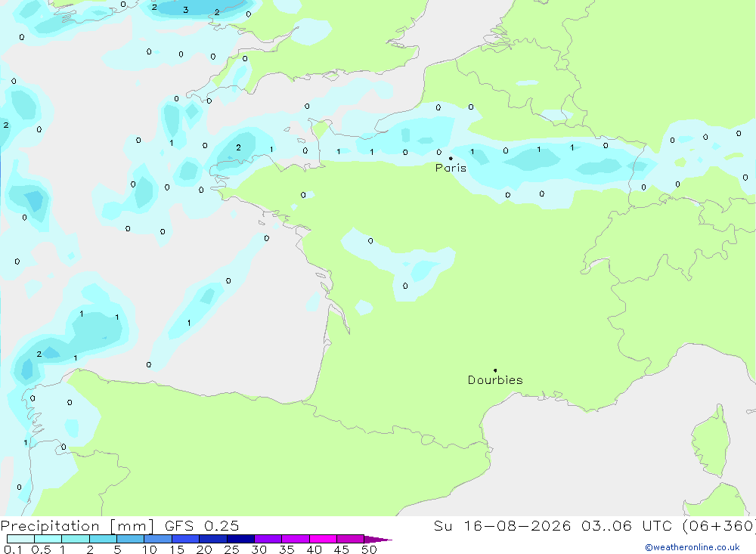The height and width of the screenshot is (554, 756).
Task: Pick the 10–15 mm legend swatch
Action: click(158, 539)
